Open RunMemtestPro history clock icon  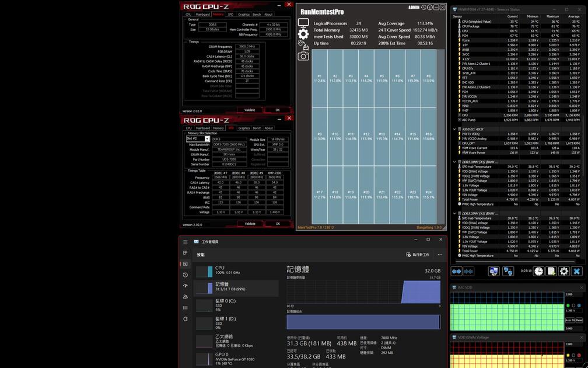click(423, 8)
